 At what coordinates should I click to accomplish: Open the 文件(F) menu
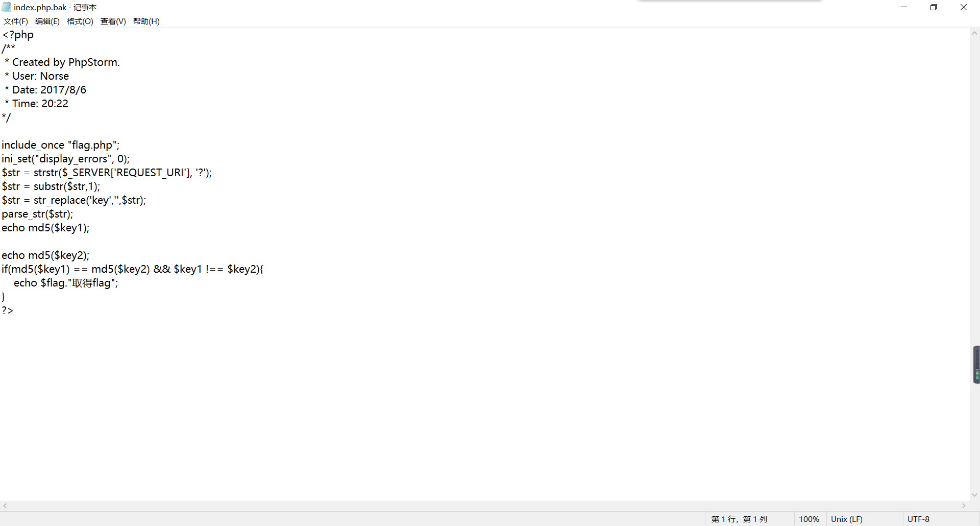pos(16,21)
